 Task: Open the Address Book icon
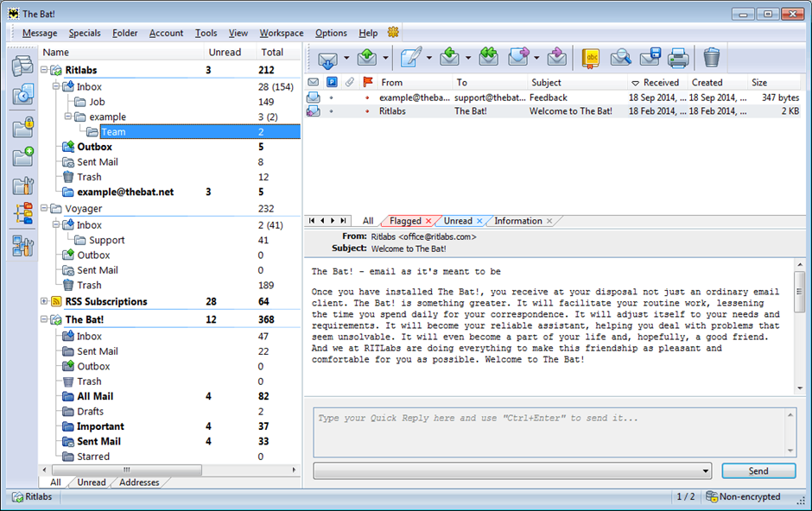[591, 59]
